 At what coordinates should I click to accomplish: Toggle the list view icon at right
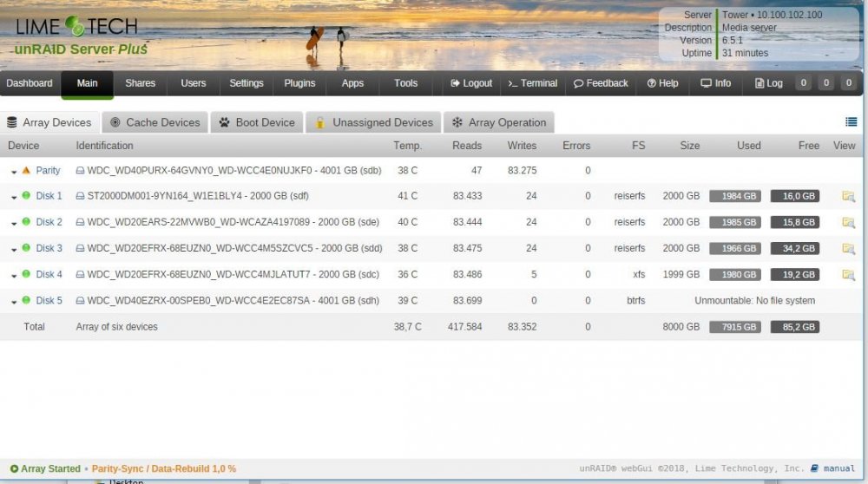[x=851, y=121]
